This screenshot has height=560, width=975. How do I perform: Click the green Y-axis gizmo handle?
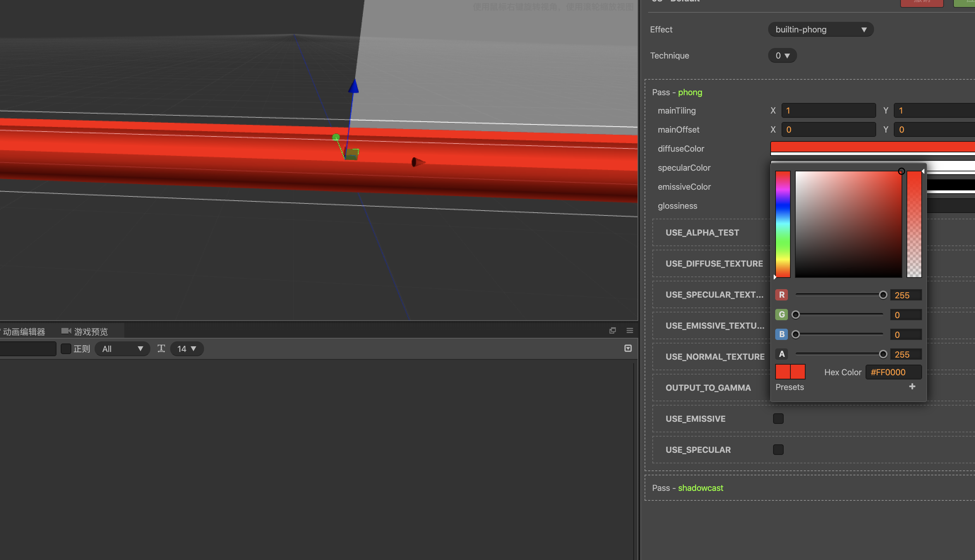[336, 137]
